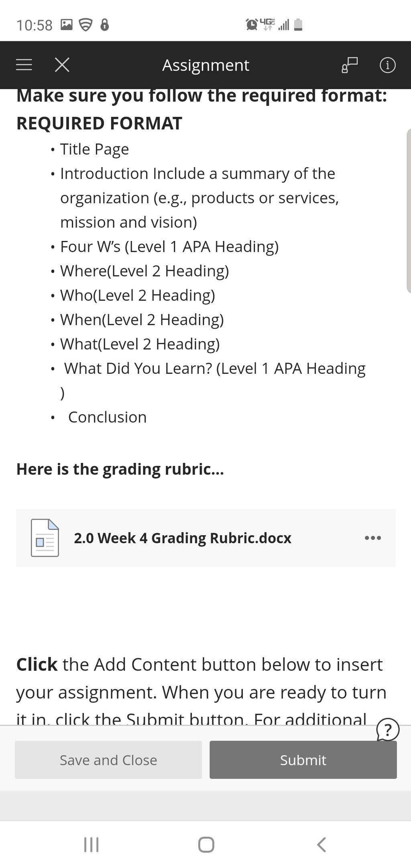411x868 pixels.
Task: Submit the assignment
Action: tap(303, 760)
